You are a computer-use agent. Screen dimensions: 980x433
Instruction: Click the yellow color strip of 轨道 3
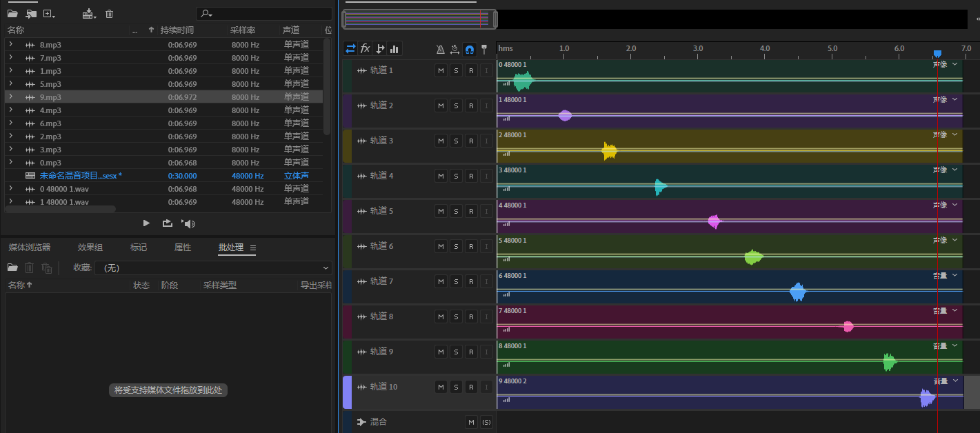click(347, 146)
